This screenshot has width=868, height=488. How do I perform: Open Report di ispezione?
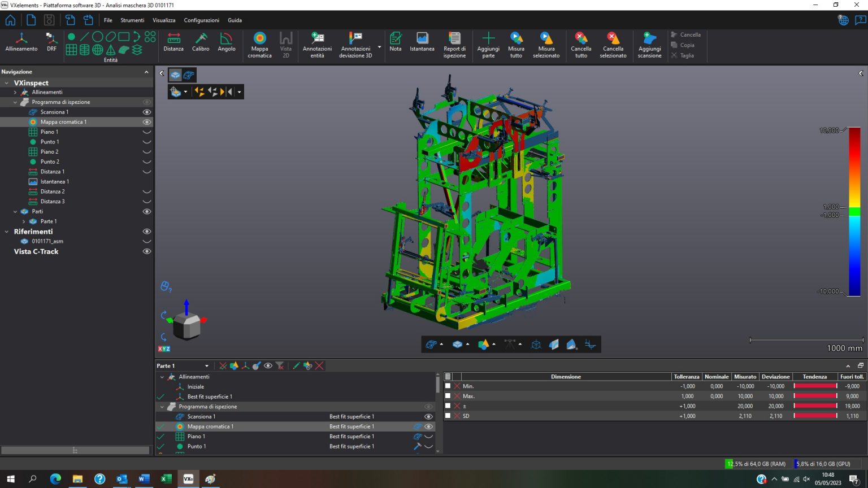[454, 45]
